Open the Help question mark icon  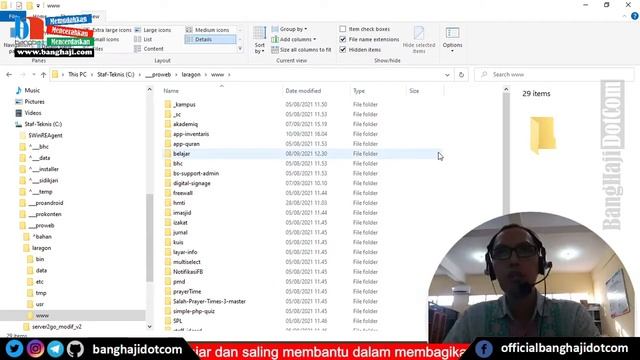point(634,16)
